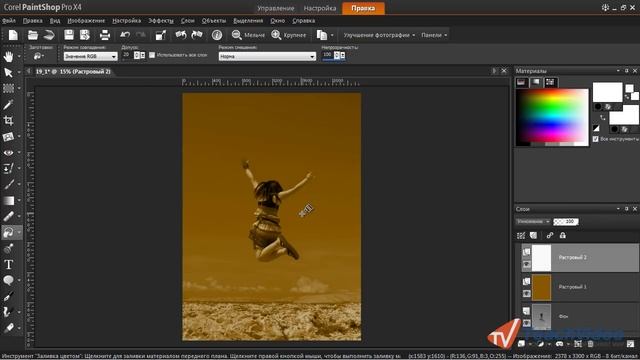Screen dimensions: 640x360
Task: Expand the photo enhancement dropdown
Action: [x=379, y=35]
